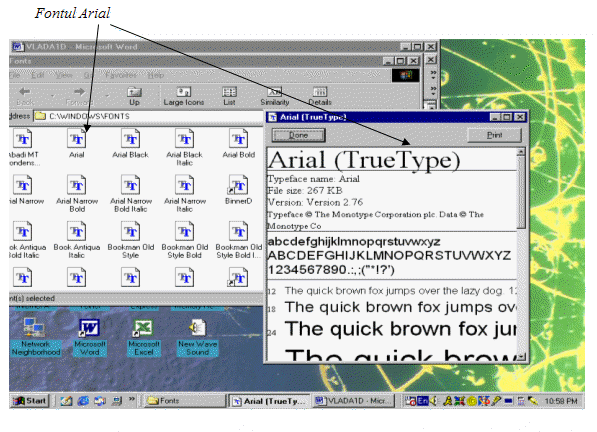Click the Arial (TrueType) taskbar button
The image size is (597, 432).
coord(270,401)
